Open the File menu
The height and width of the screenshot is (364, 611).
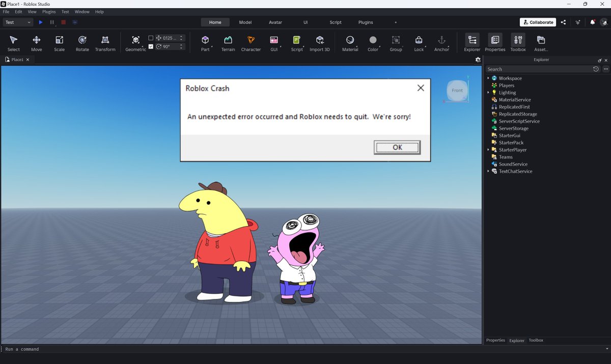point(6,12)
